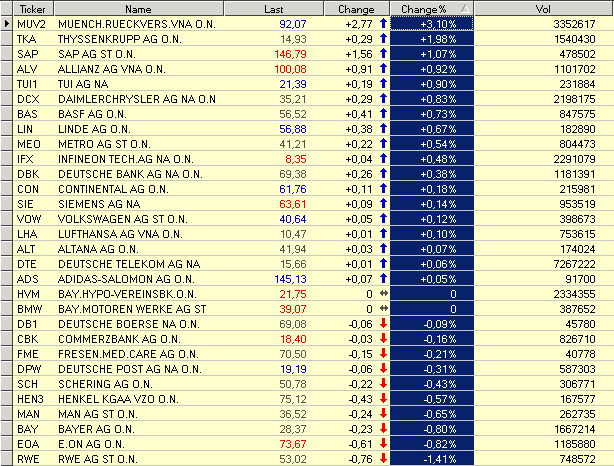The image size is (614, 466).
Task: Click volume 2198175 for DaimlerChrysler
Action: click(574, 99)
